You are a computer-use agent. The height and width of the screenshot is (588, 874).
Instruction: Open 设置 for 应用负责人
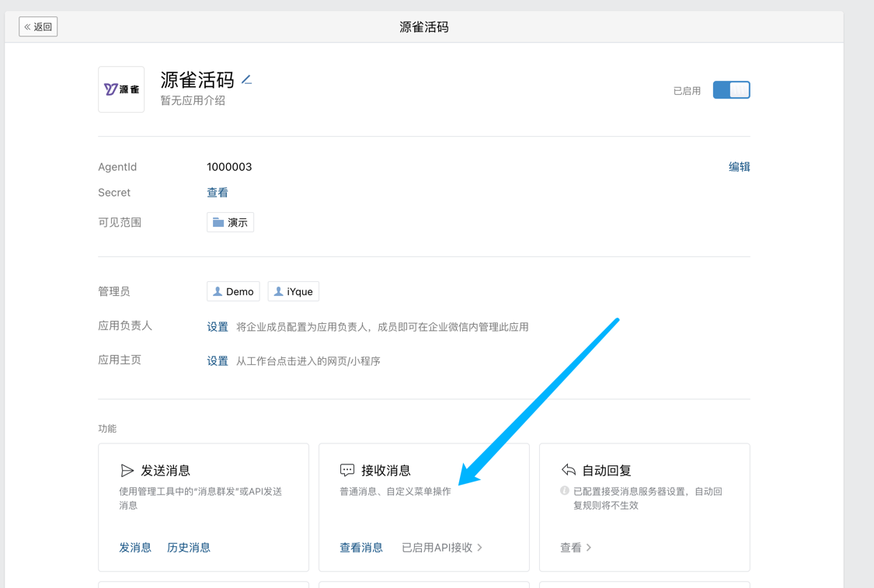[x=218, y=327]
